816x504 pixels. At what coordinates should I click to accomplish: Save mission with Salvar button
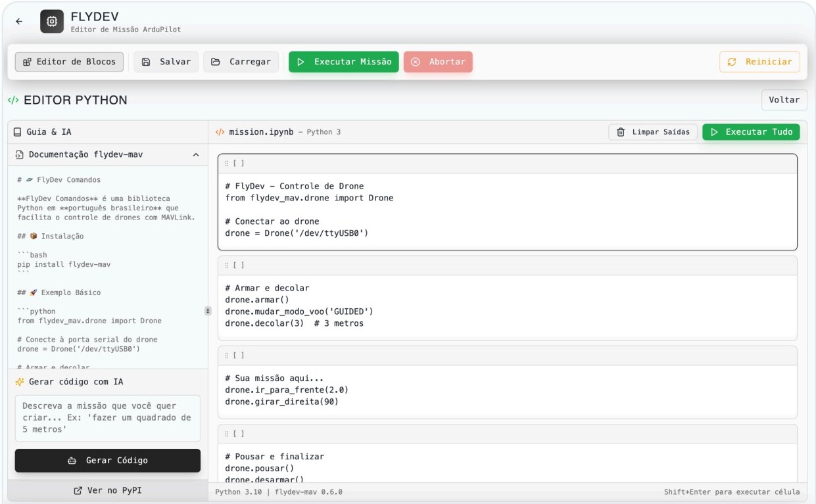tap(166, 62)
